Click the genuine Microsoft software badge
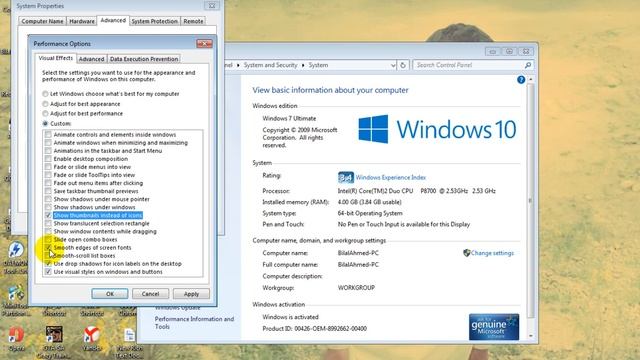640x360 pixels. tap(494, 327)
